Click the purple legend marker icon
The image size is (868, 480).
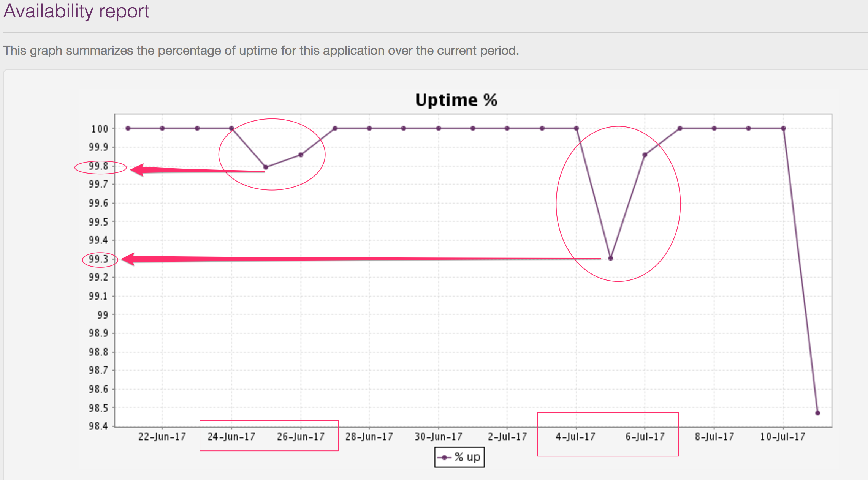tap(444, 458)
